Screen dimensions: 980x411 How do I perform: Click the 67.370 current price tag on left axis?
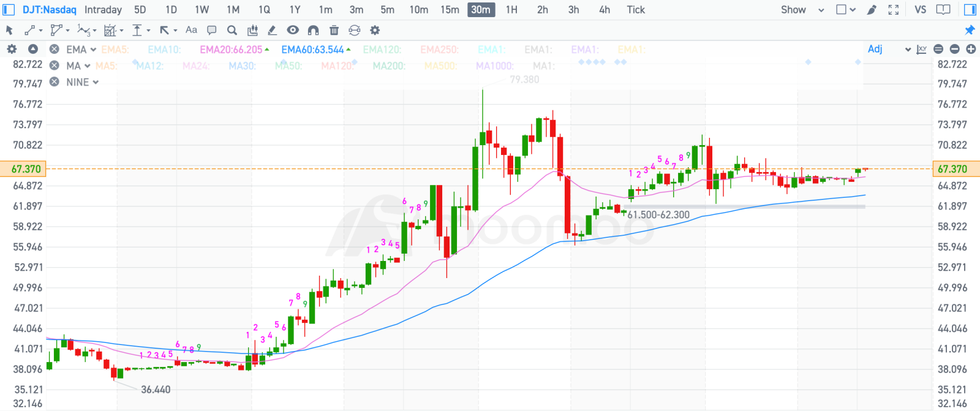(23, 169)
